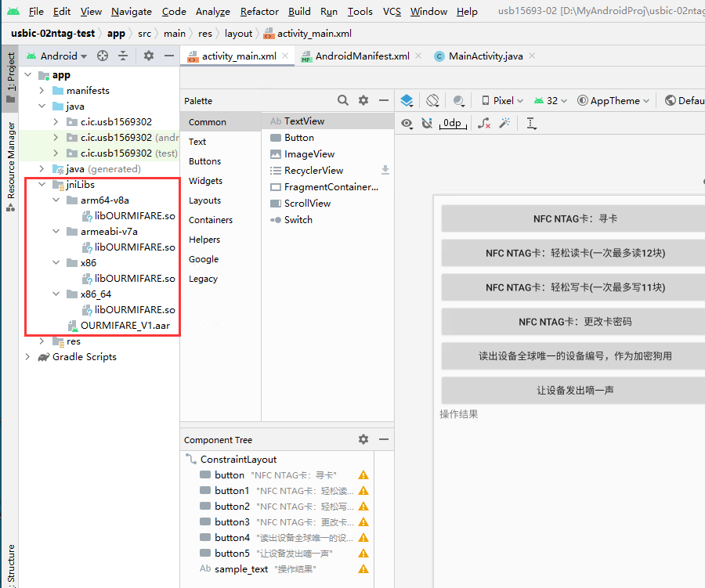Switch to MainActivity.java tab

(486, 56)
